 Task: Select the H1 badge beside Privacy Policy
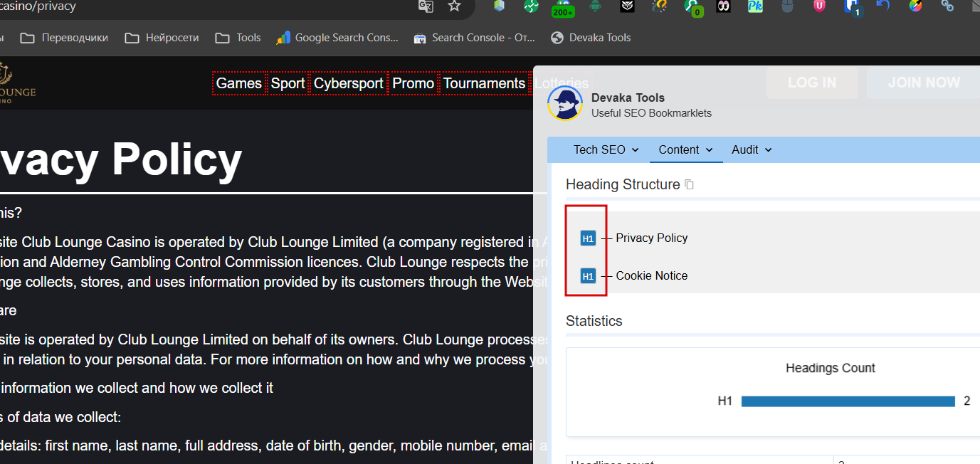pyautogui.click(x=588, y=238)
